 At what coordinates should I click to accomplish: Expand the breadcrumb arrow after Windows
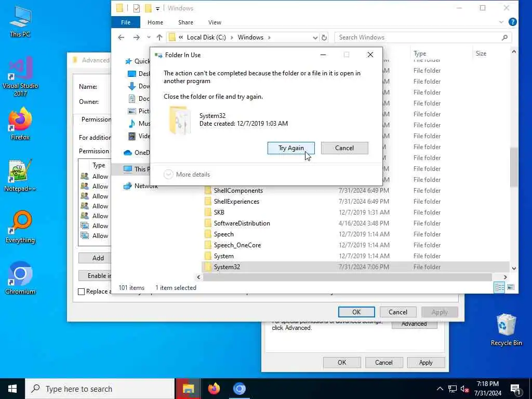pyautogui.click(x=269, y=37)
